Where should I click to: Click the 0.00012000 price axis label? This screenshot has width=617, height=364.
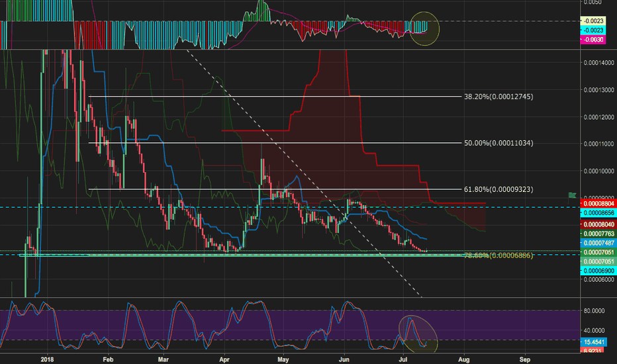click(599, 117)
